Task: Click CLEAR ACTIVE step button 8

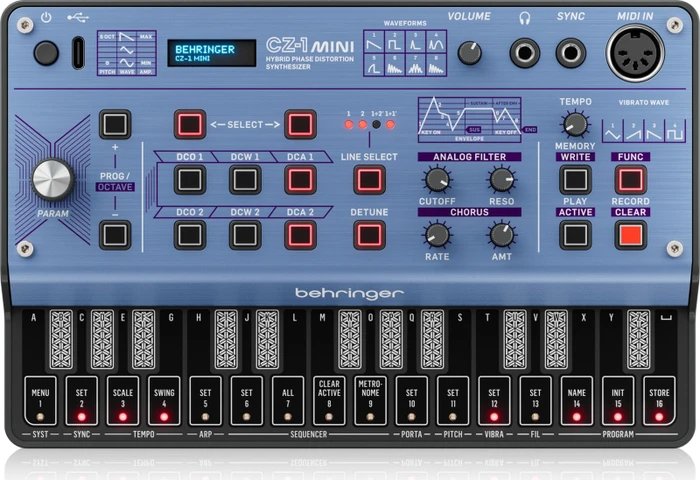Action: tap(329, 401)
